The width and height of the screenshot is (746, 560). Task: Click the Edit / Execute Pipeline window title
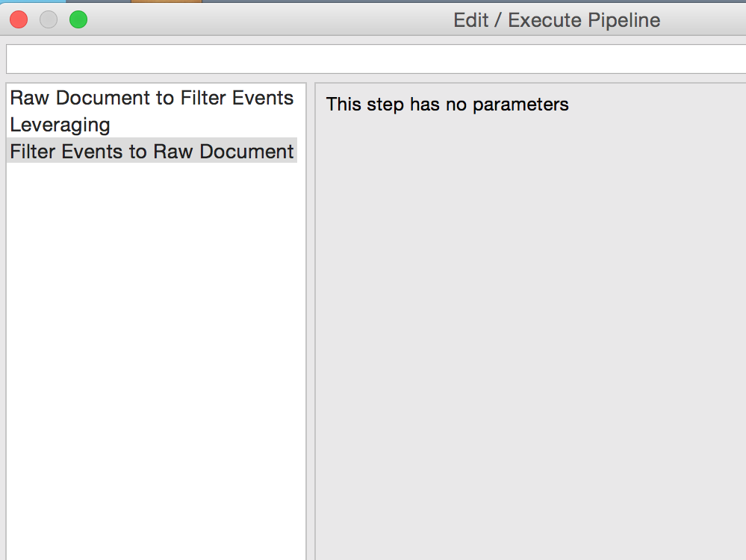(x=556, y=20)
